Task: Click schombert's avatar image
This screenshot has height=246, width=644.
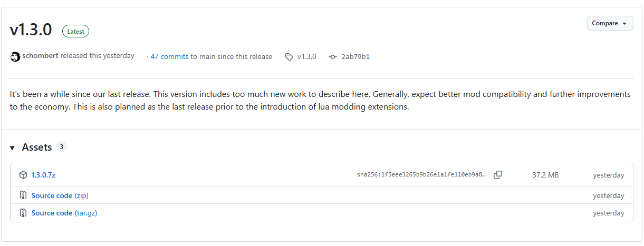Action: [15, 56]
